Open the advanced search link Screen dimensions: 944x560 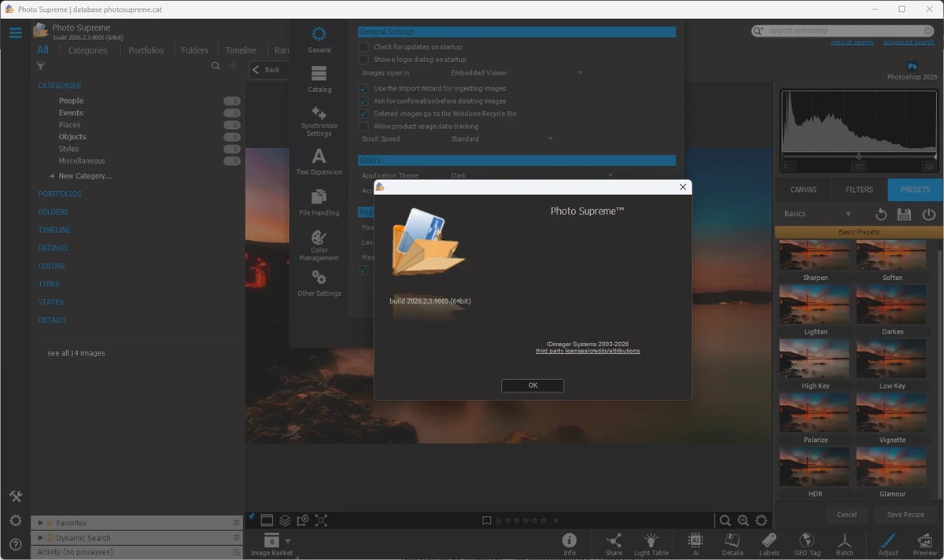click(x=909, y=42)
